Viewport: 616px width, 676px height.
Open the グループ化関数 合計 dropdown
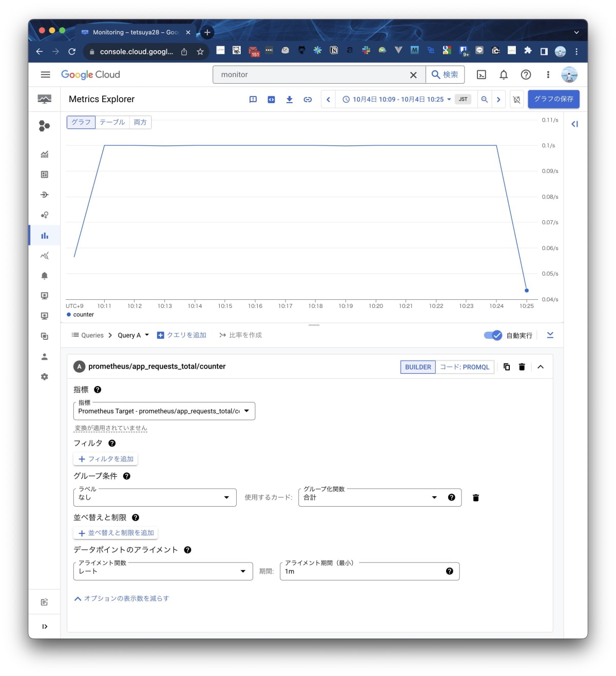(x=380, y=497)
